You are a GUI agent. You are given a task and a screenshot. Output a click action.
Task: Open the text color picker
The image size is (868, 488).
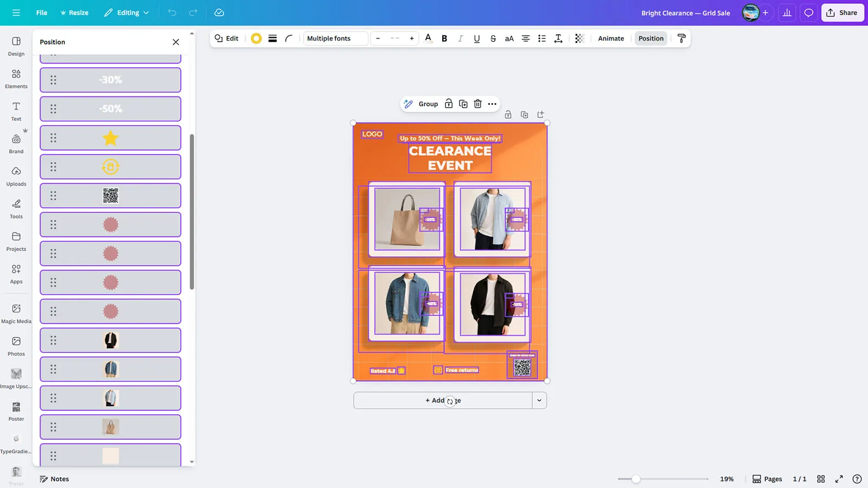(428, 38)
